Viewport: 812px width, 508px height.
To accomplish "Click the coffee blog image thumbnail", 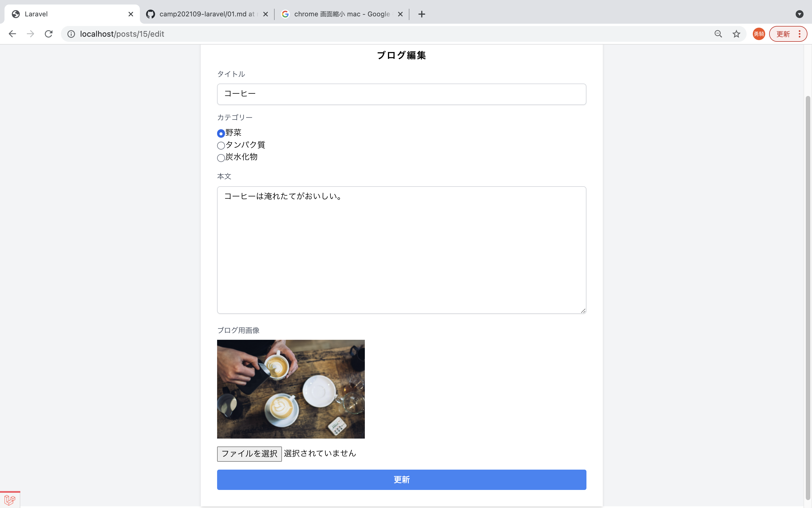I will click(291, 389).
